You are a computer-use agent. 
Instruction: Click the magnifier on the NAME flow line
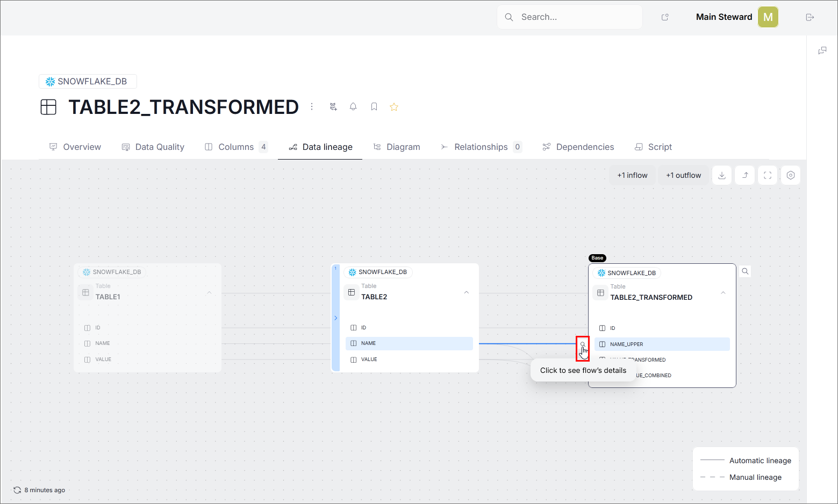[583, 344]
